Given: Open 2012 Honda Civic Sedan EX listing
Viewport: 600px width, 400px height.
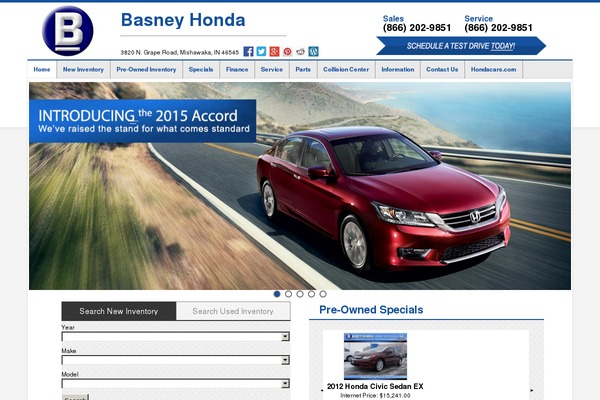Looking at the screenshot, I should pos(375,386).
